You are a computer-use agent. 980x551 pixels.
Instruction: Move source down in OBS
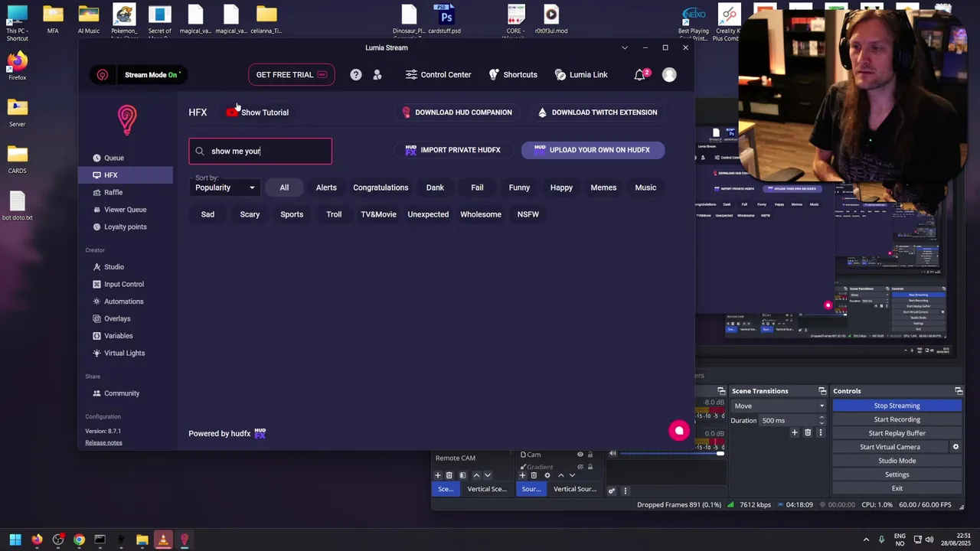(x=572, y=475)
